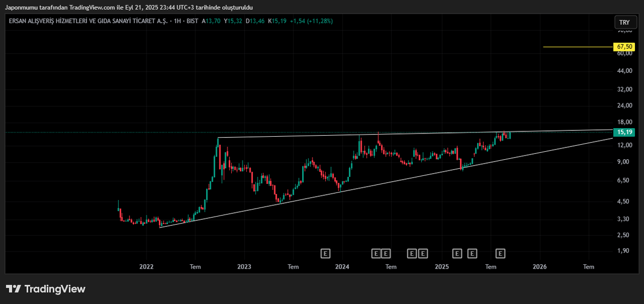
Task: Click the Tem label between 2023 and 2024
Action: (x=293, y=266)
